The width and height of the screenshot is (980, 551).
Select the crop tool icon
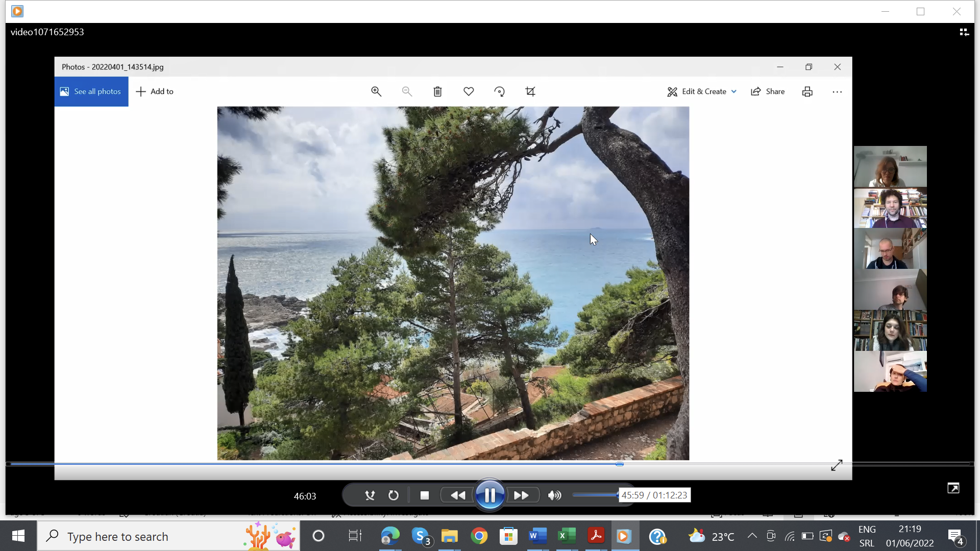pyautogui.click(x=530, y=91)
